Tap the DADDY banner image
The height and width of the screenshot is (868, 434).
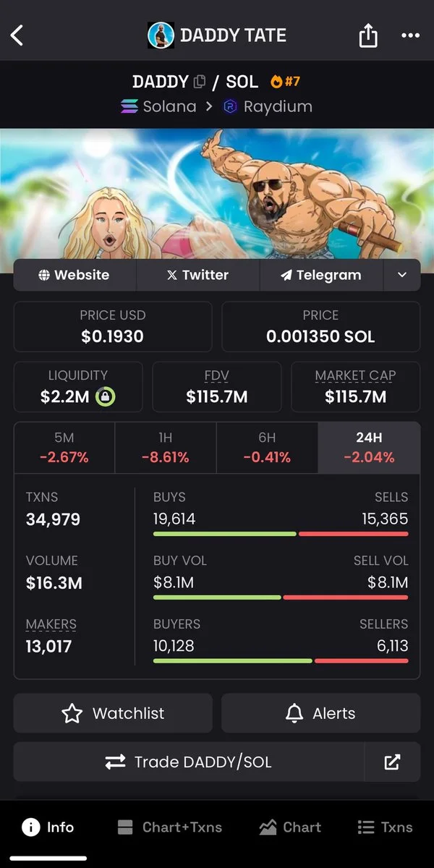pos(217,193)
